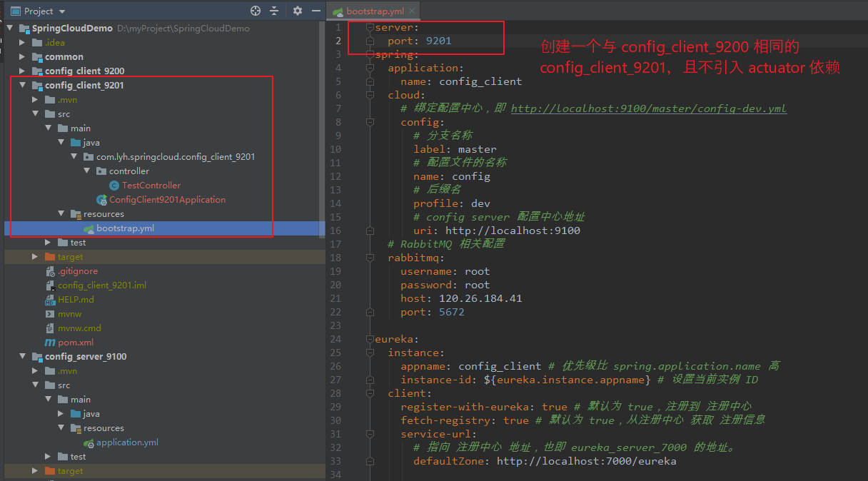Click 'fetch-registry: true' line
868x481 pixels.
[x=465, y=420]
